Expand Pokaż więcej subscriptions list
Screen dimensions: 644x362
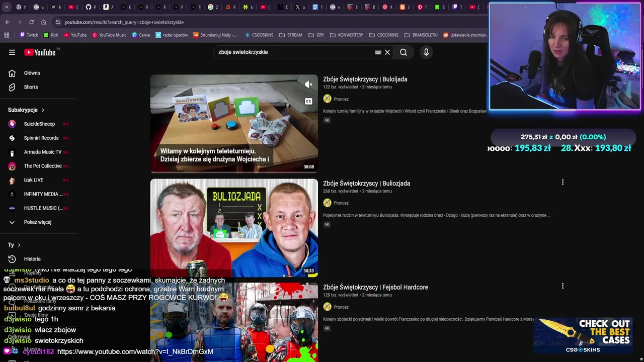38,222
